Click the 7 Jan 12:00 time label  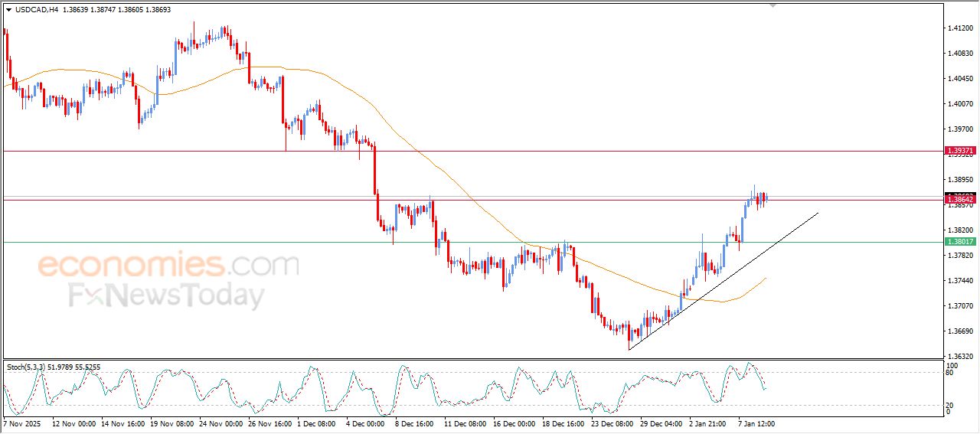tap(758, 423)
